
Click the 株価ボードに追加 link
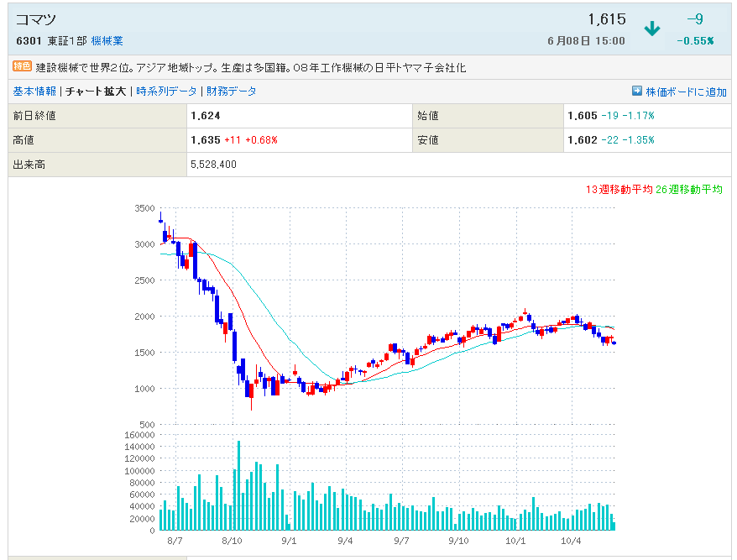click(687, 92)
